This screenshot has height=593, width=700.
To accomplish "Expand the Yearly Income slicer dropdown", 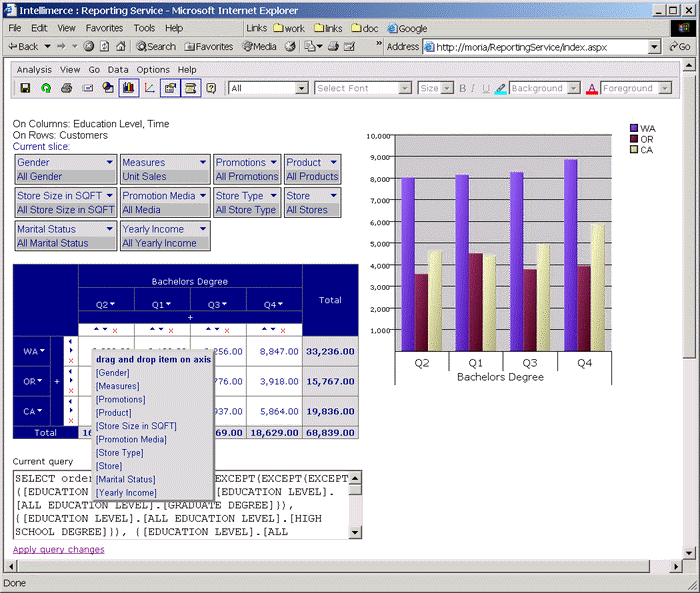I will [203, 229].
